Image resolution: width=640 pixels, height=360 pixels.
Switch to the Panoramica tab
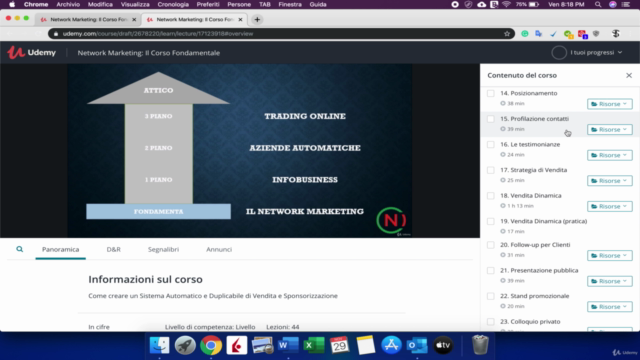click(60, 249)
